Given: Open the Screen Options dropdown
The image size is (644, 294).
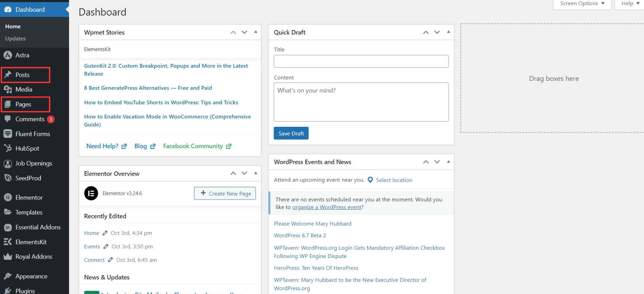Looking at the screenshot, I should pos(582,4).
